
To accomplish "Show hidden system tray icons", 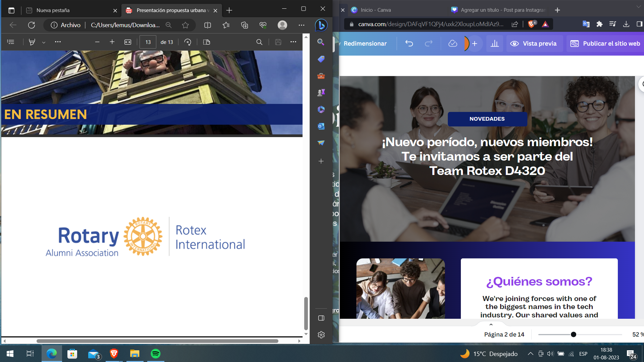I will tap(530, 354).
